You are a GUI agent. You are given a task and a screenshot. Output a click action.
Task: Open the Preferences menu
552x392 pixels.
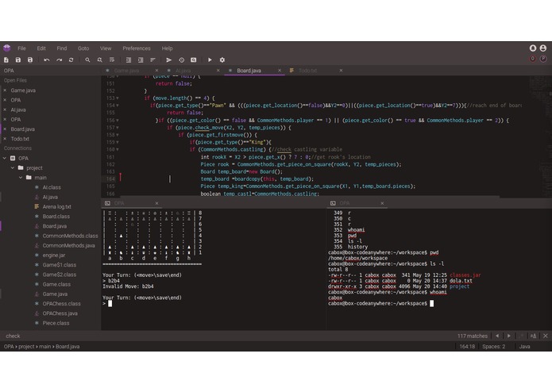[137, 48]
